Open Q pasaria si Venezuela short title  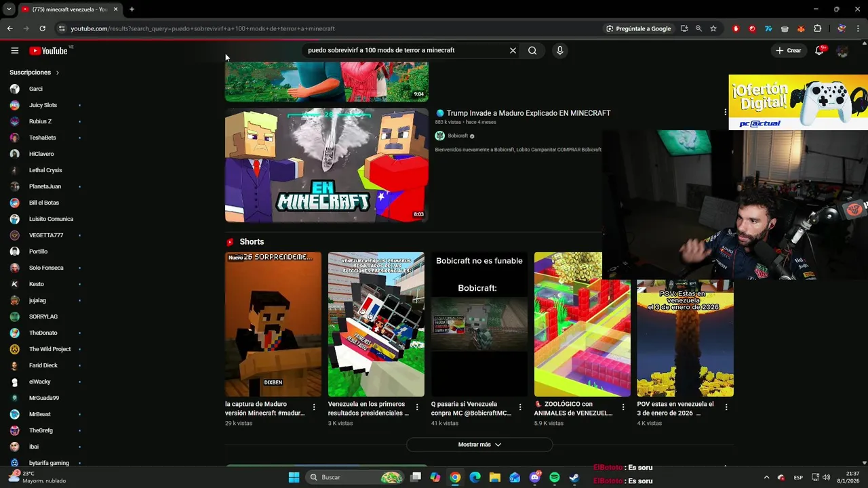(471, 408)
